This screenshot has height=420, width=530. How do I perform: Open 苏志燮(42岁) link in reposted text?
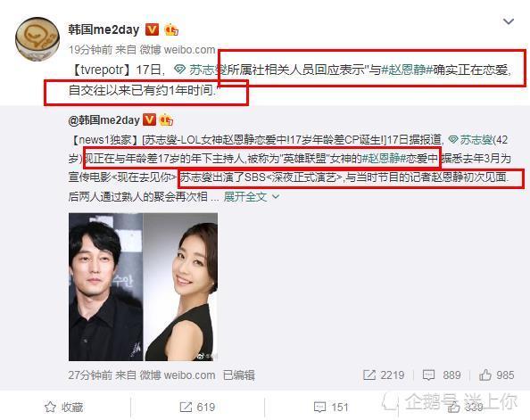470,139
